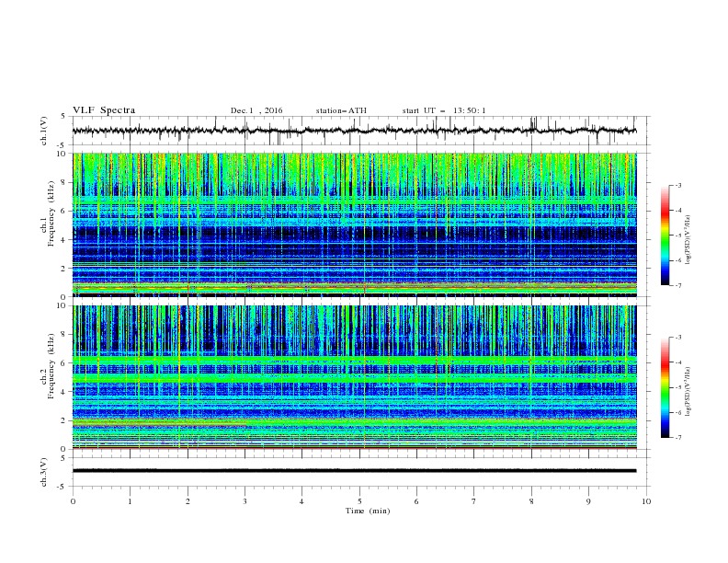Click the "-7" tick on ch.2 colorbar

(x=678, y=438)
